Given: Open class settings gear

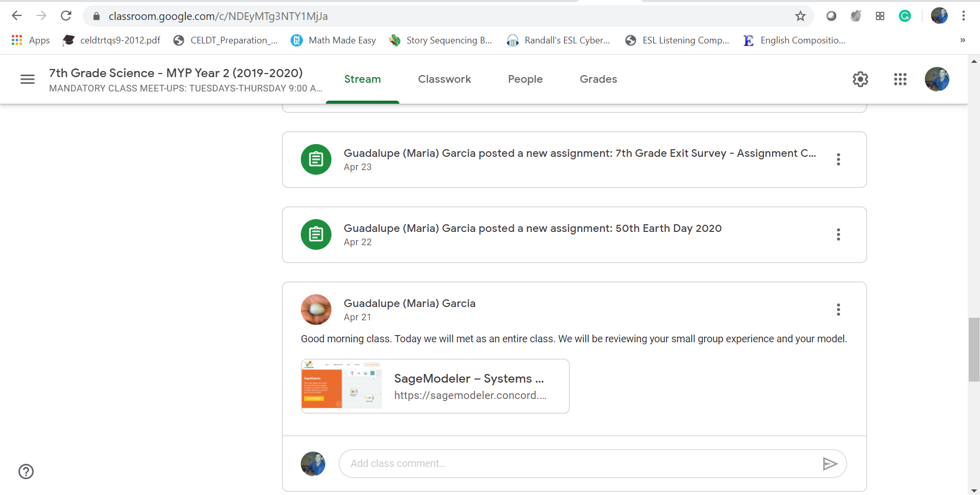Looking at the screenshot, I should [x=860, y=79].
